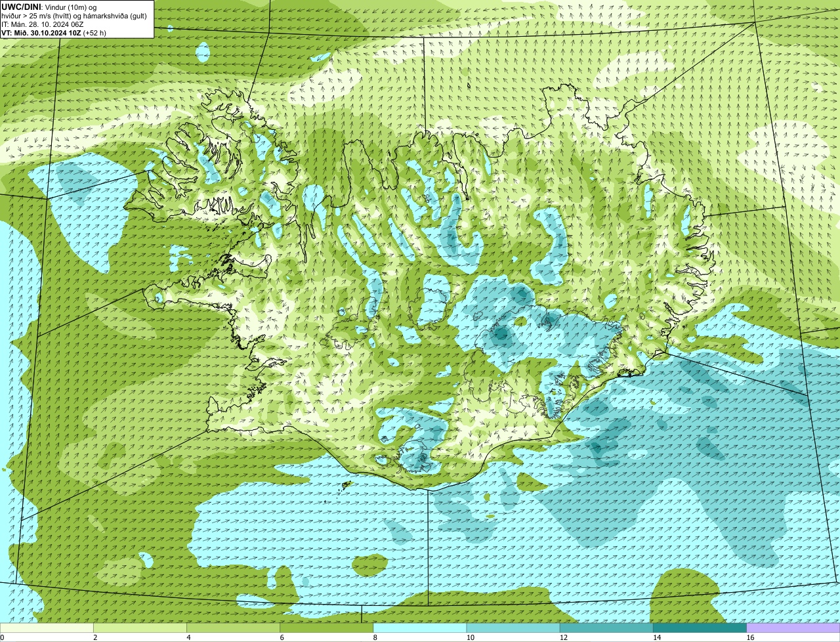Screen dimensions: 840x642
Task: Click the '10' label on the scale
Action: 470,637
